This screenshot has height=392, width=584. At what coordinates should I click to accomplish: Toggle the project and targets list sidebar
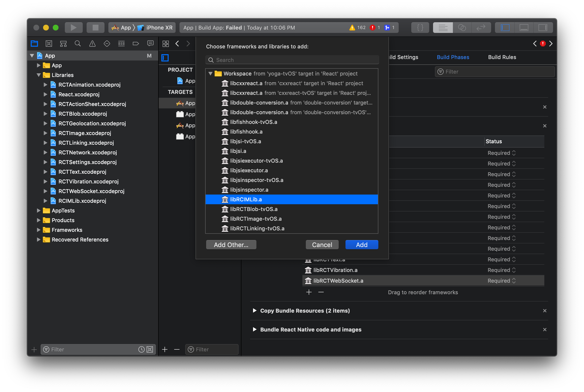[x=165, y=58]
